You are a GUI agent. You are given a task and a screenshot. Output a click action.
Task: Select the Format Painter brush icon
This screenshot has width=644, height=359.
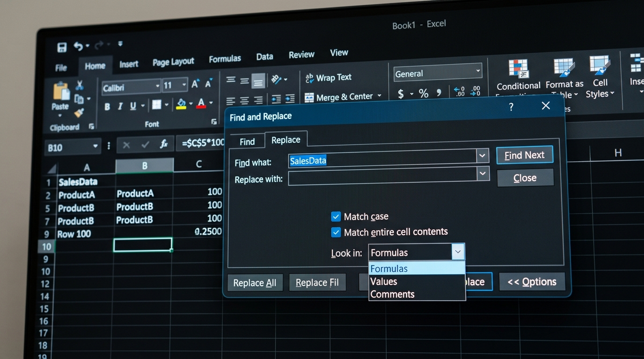[79, 113]
